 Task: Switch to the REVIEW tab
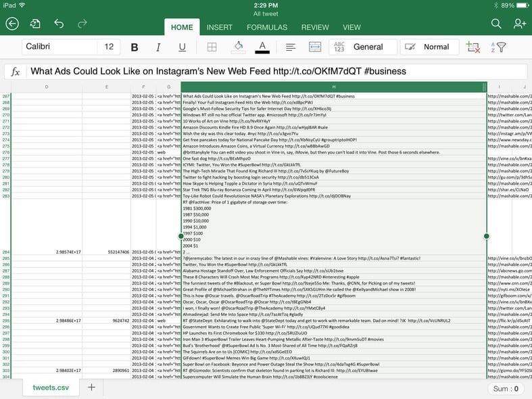[x=315, y=28]
